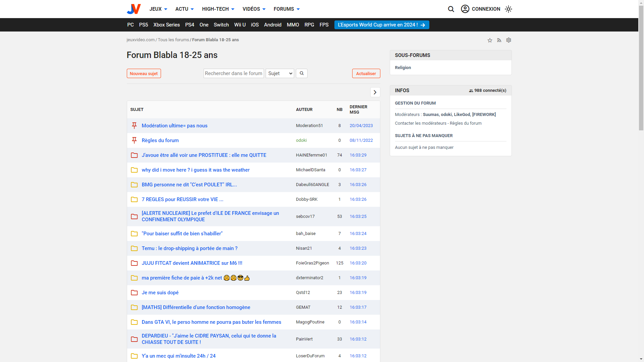644x362 pixels.
Task: Click folder icon of MATHS Différentielle topic
Action: [134, 307]
